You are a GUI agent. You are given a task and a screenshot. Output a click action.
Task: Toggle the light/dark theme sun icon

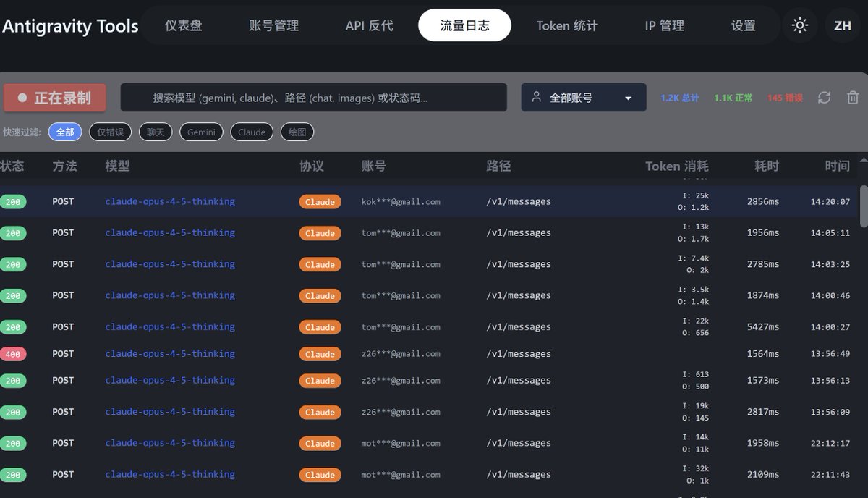pyautogui.click(x=799, y=25)
